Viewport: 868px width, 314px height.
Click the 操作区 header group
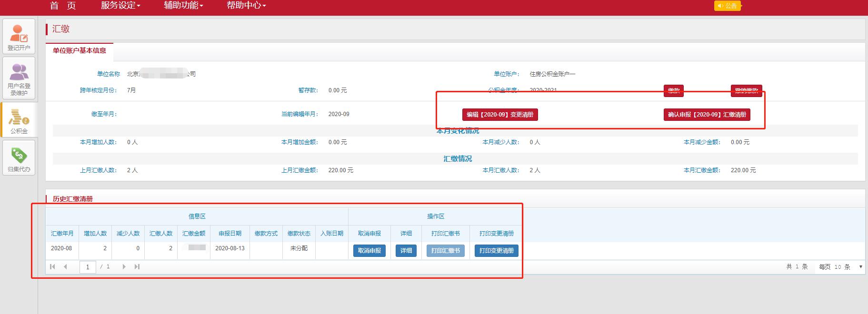(x=436, y=216)
